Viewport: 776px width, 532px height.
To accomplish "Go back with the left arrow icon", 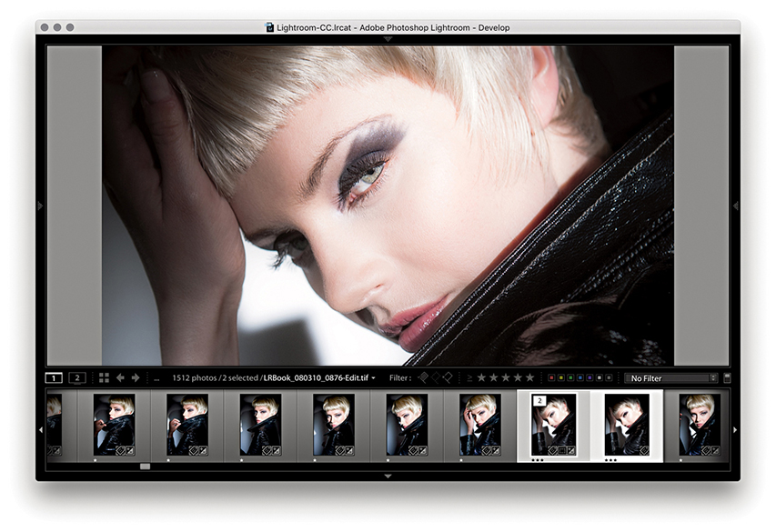I will coord(120,378).
